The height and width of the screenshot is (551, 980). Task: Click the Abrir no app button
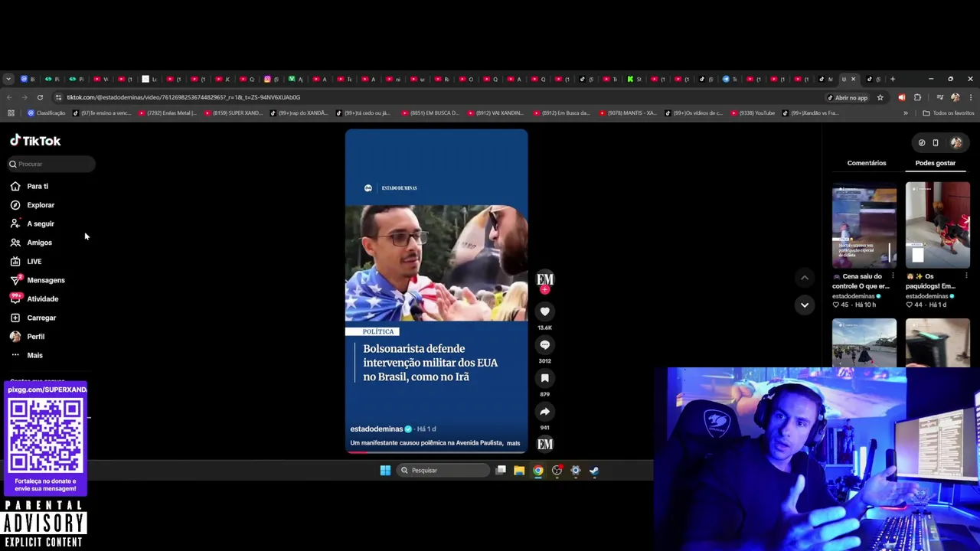coord(847,97)
